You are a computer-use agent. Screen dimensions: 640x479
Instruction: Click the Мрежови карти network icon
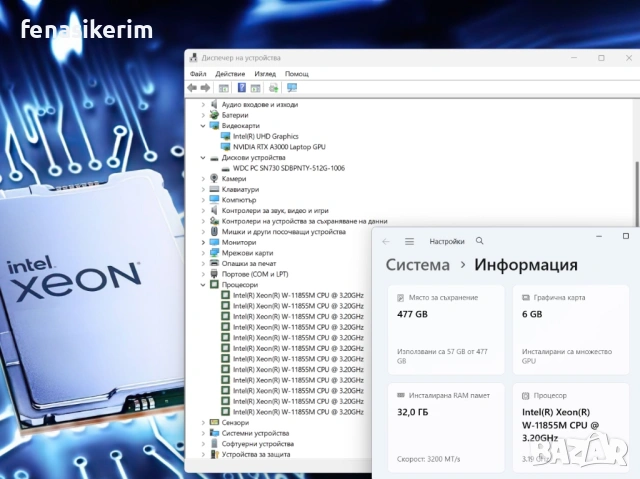click(x=214, y=253)
